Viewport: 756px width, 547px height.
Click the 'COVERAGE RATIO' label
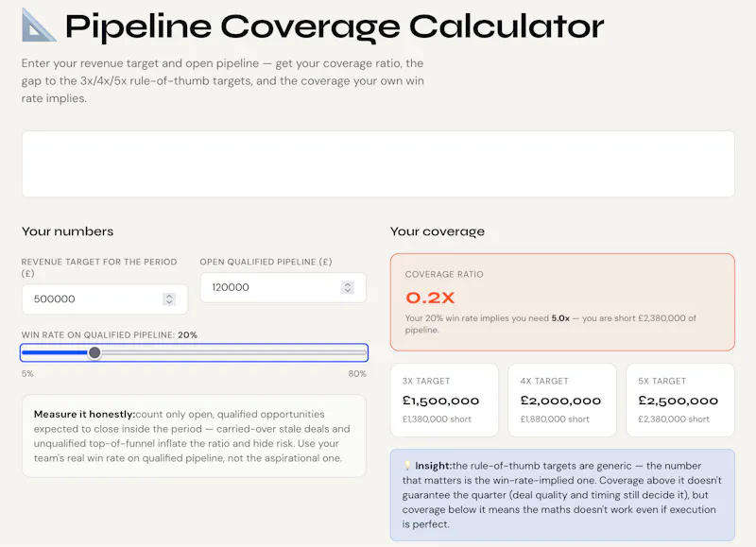444,274
